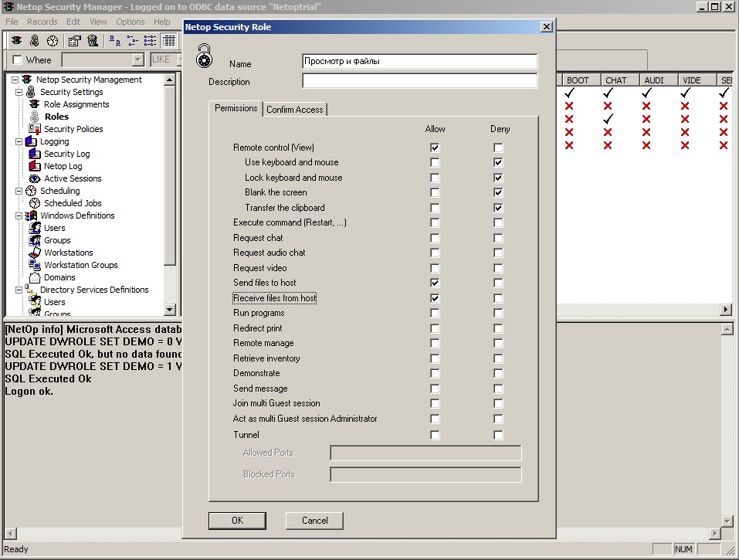Uncheck Deny for Use keyboard and mouse
The width and height of the screenshot is (739, 560).
(498, 163)
